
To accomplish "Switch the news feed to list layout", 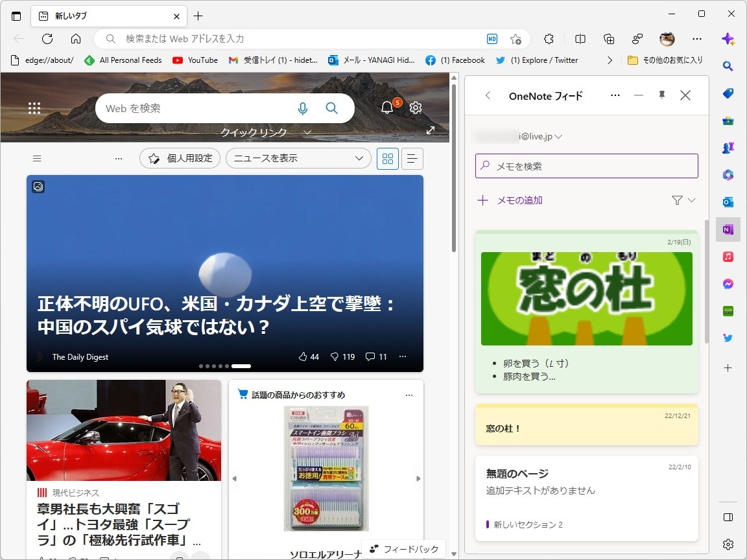I will (x=412, y=158).
